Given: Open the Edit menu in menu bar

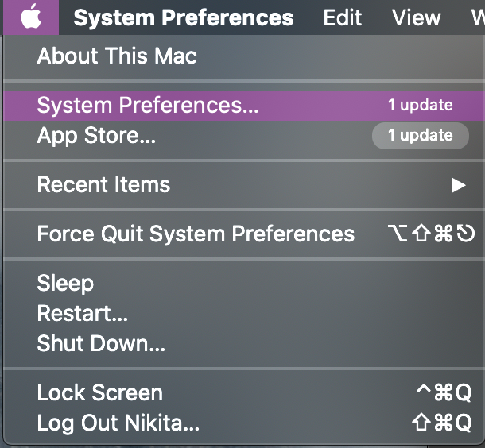Looking at the screenshot, I should 343,17.
